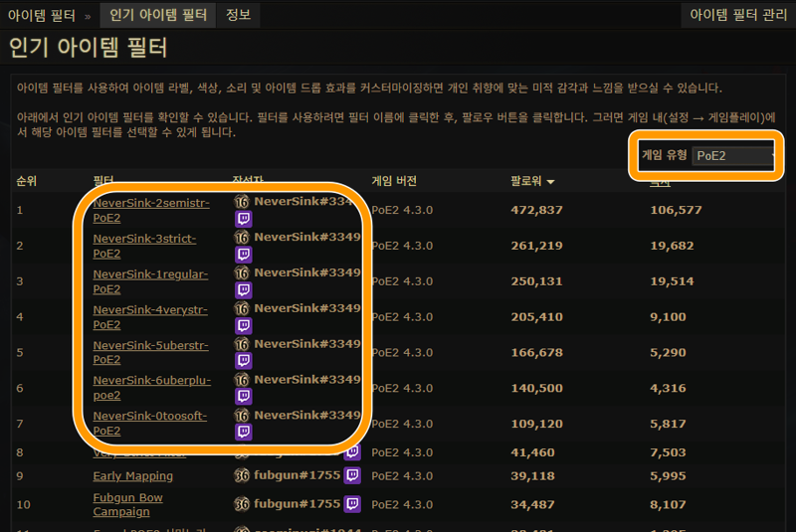Open the NeverSink-5uberstr-PoE2 filter link
This screenshot has height=532, width=796.
click(x=151, y=352)
